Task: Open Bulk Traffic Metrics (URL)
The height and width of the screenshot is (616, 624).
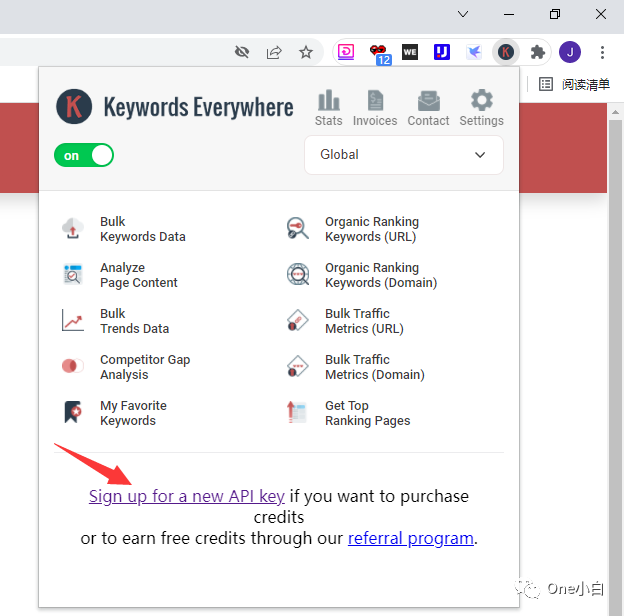Action: [364, 321]
